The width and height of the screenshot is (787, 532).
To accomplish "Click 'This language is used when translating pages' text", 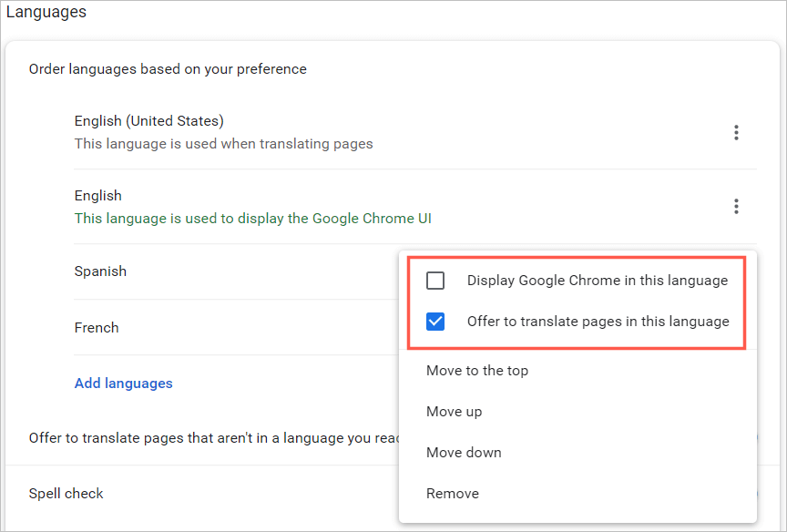I will pyautogui.click(x=223, y=144).
